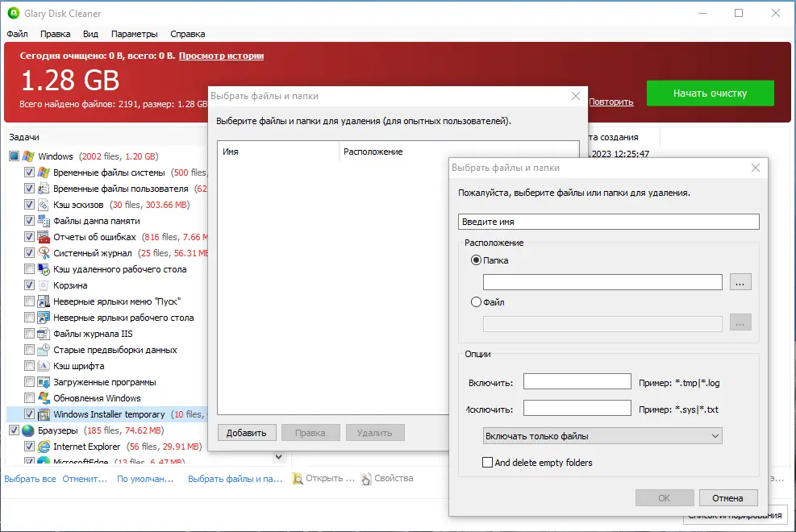Image resolution: width=796 pixels, height=532 pixels.
Task: Click the Кэш удаленного рабочего стола icon
Action: pyautogui.click(x=44, y=269)
